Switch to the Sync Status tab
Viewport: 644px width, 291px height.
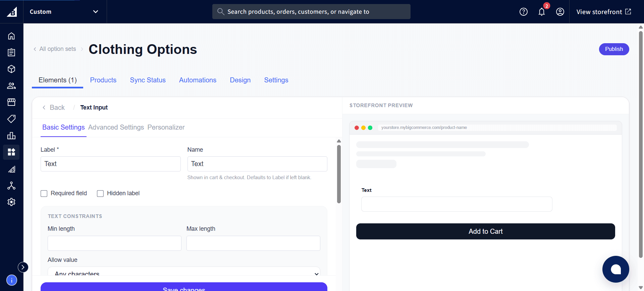[x=148, y=80]
